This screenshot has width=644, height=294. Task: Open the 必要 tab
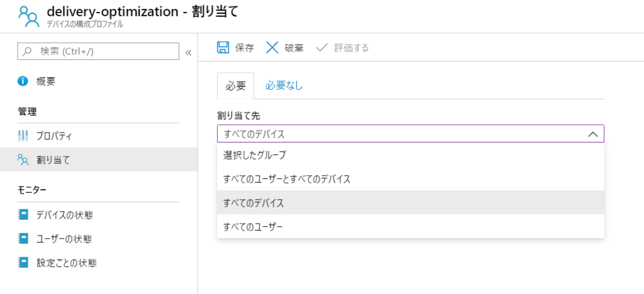tap(236, 85)
